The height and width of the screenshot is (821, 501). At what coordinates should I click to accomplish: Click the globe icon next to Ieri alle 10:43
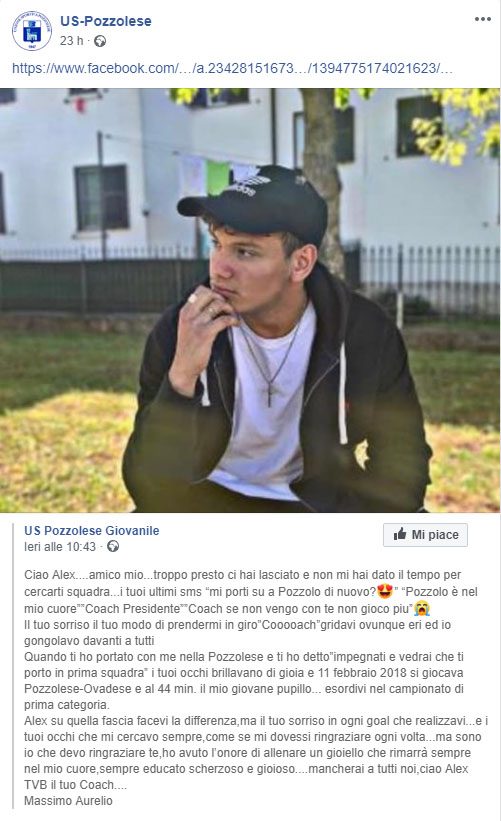coord(113,547)
